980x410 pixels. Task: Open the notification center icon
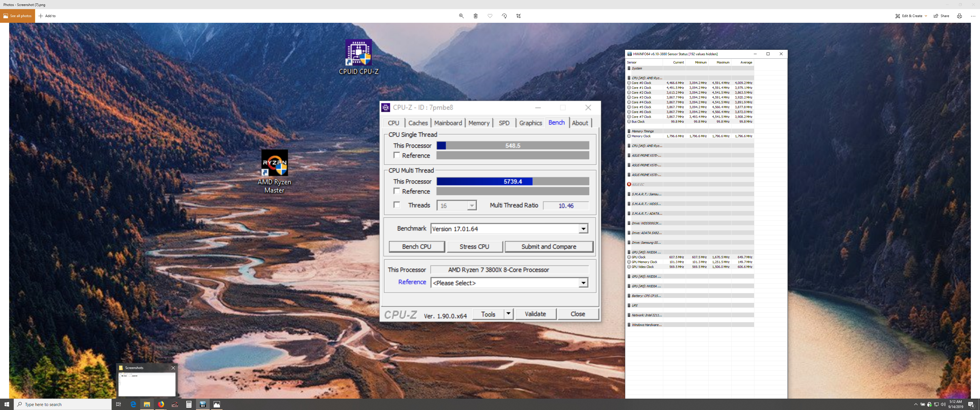[971, 404]
